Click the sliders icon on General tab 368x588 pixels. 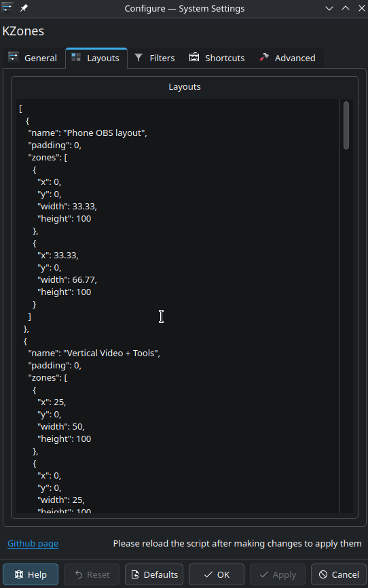(14, 57)
